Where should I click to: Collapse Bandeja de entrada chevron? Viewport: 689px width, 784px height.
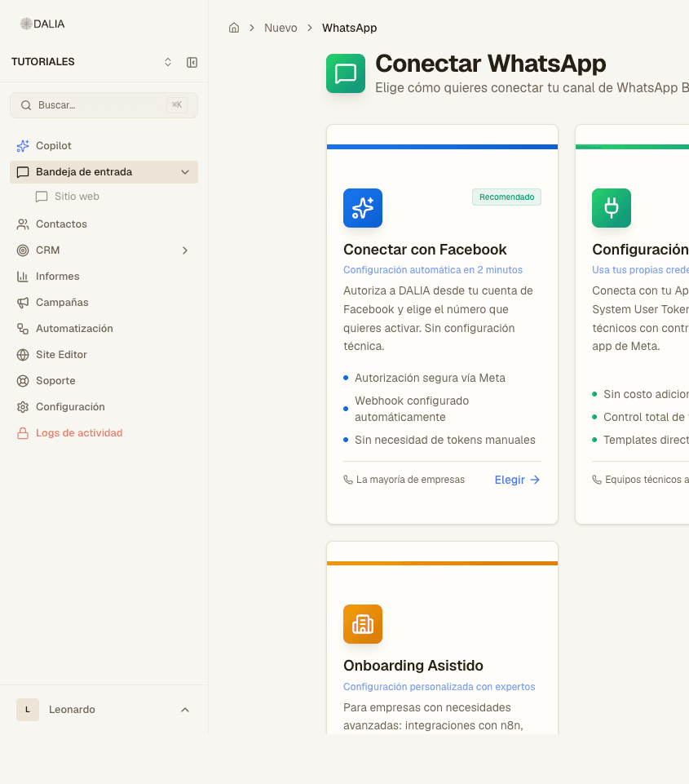point(185,172)
